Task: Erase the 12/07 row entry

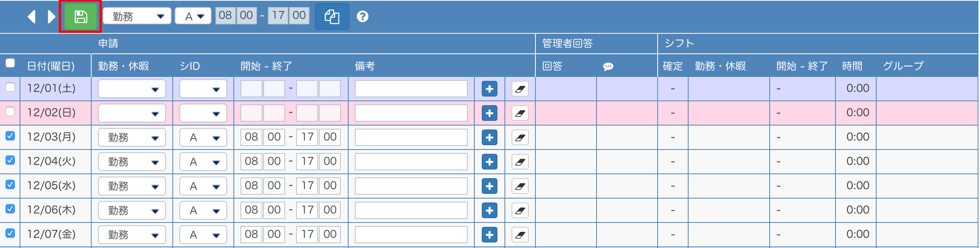Action: pos(520,235)
